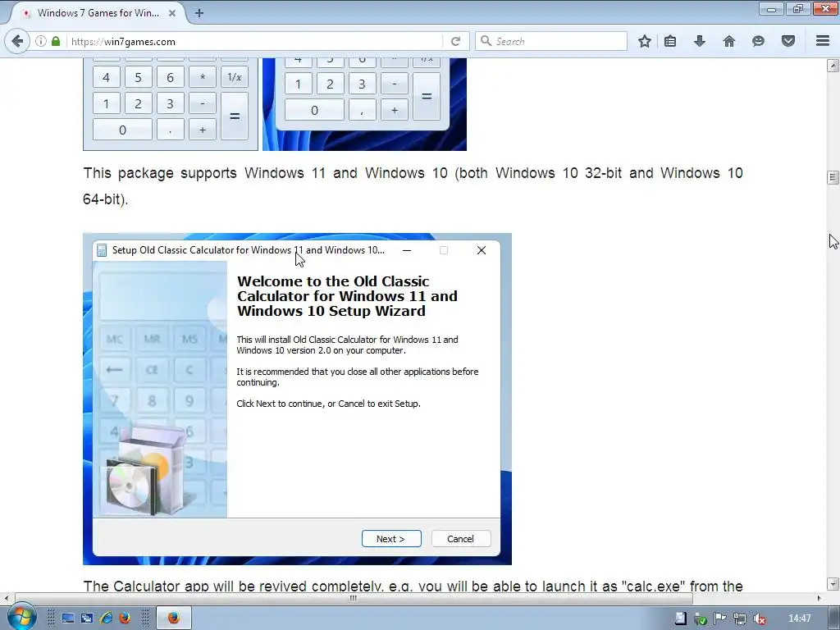Click the calculator icon in setup wizard title
The height and width of the screenshot is (630, 840).
pos(102,250)
